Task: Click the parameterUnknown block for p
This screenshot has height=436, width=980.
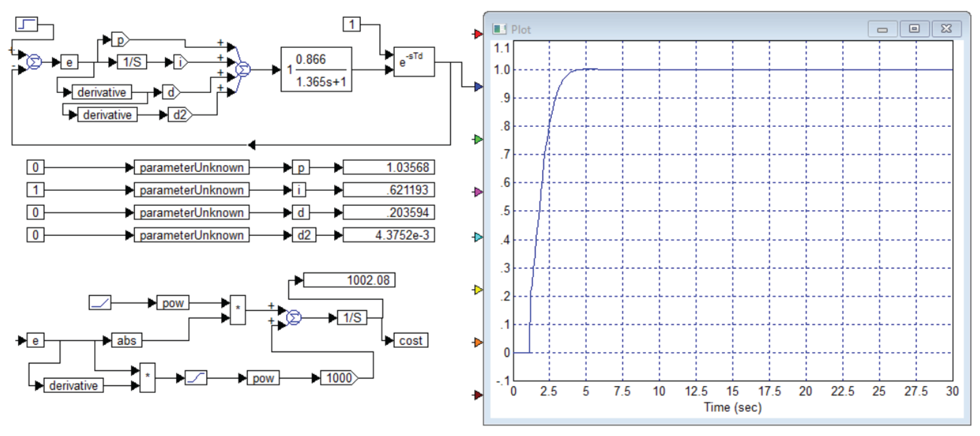Action: (191, 167)
